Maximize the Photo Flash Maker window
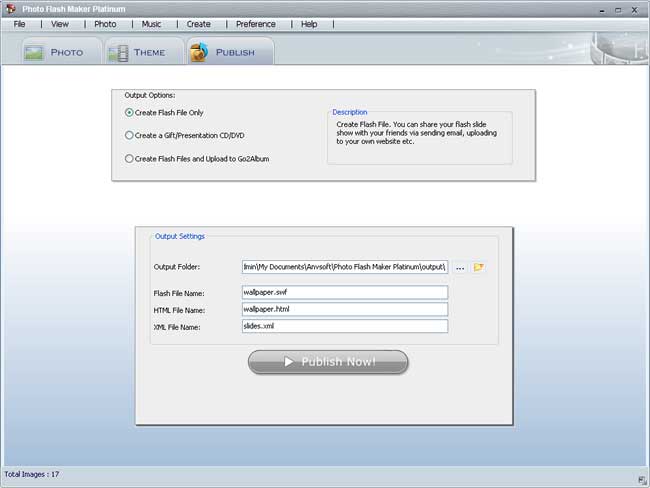This screenshot has height=488, width=650. point(618,10)
